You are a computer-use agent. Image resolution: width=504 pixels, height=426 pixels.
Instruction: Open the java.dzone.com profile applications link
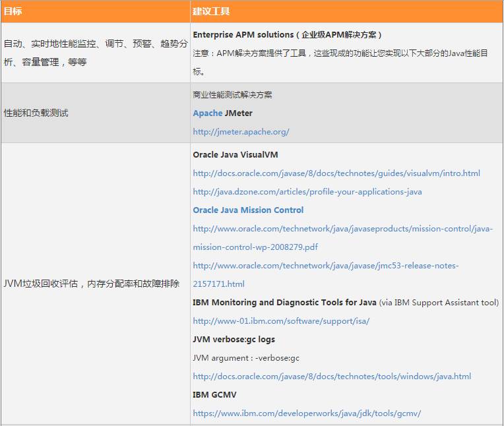coord(307,192)
